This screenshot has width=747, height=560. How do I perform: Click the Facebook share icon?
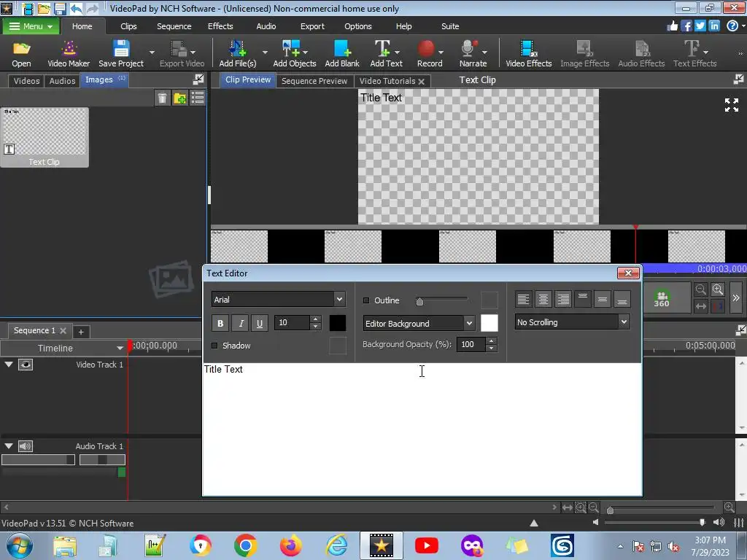tap(686, 26)
